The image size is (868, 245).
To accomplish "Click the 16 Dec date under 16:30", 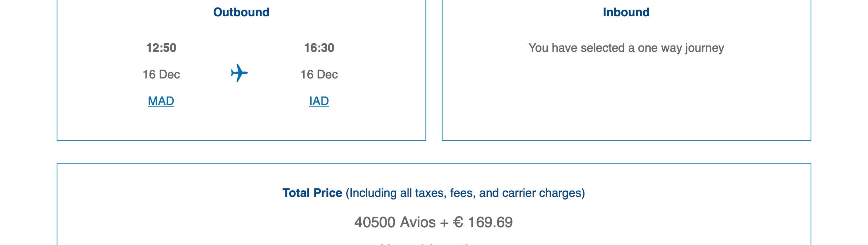I will click(x=319, y=74).
